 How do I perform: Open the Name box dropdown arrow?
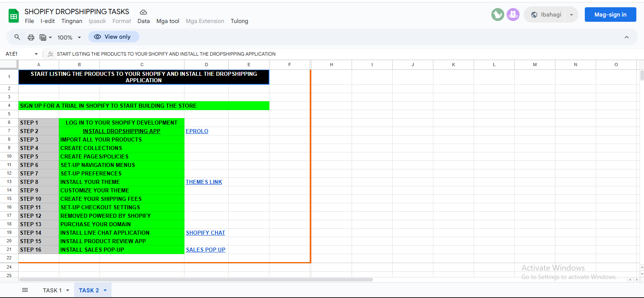click(36, 54)
